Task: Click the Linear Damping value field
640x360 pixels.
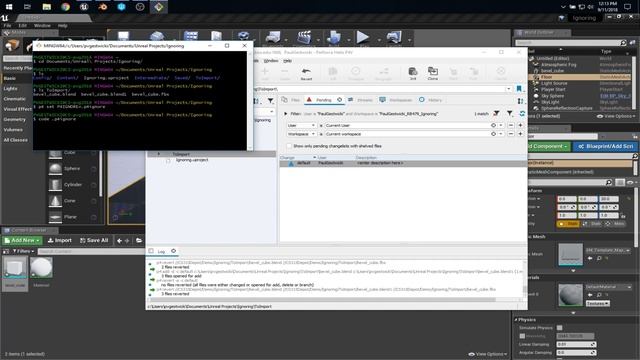Action: [576, 344]
